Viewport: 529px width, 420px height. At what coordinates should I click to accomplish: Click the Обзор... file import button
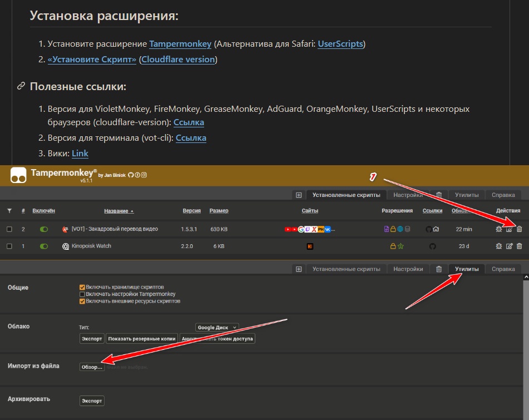[x=92, y=367]
